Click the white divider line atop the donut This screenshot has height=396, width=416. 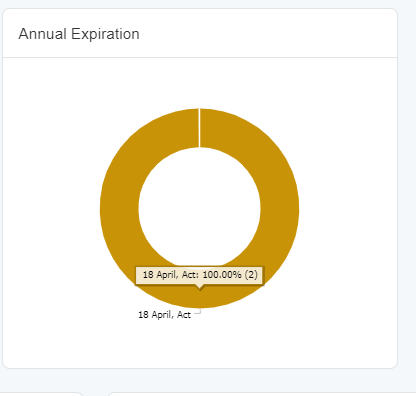pyautogui.click(x=199, y=128)
